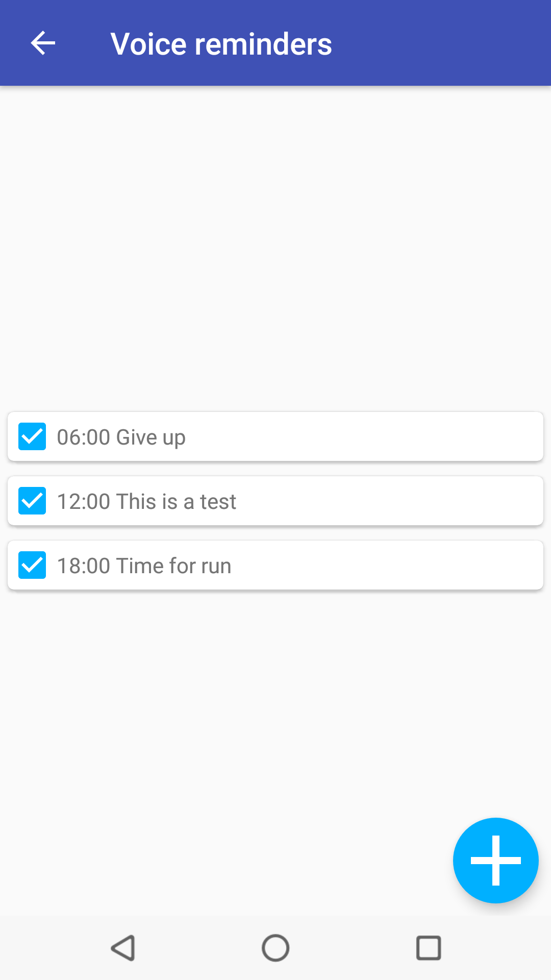Add a new voice reminder with plus button
Viewport: 551px width, 980px height.
495,860
